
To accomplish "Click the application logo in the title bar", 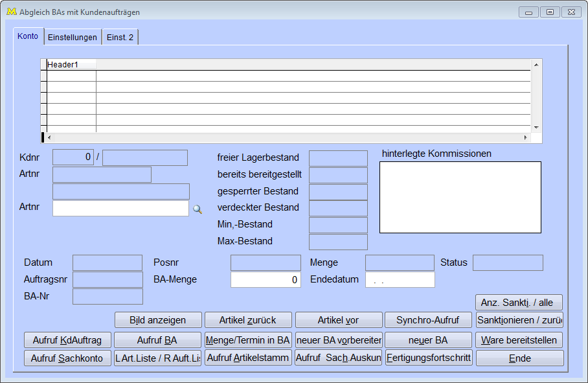I will [11, 12].
